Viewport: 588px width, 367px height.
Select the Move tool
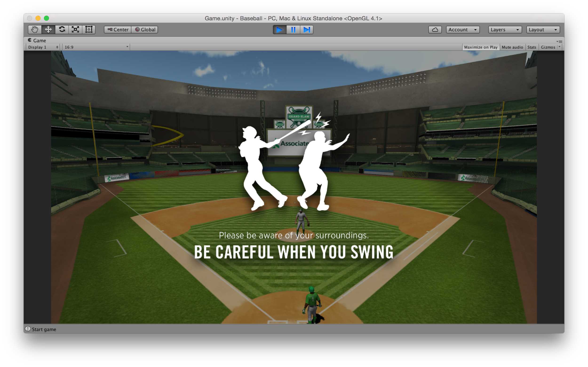[48, 30]
